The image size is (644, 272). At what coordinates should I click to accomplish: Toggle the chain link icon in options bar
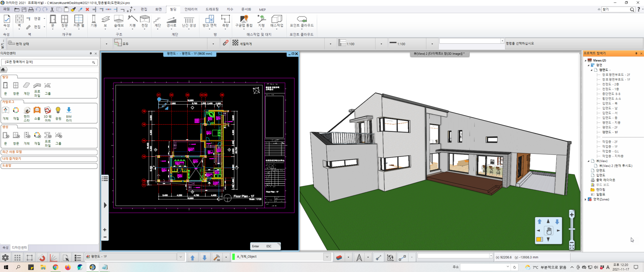coord(225,43)
